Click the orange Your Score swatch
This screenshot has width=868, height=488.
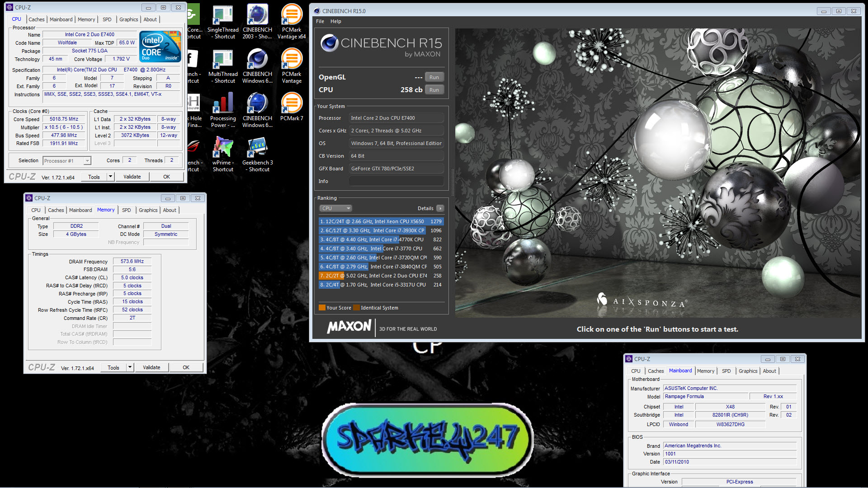322,308
